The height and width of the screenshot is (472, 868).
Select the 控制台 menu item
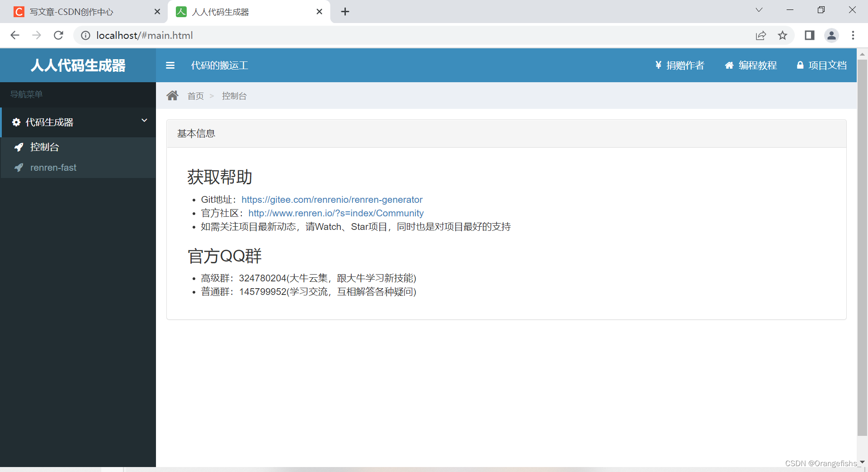point(44,147)
